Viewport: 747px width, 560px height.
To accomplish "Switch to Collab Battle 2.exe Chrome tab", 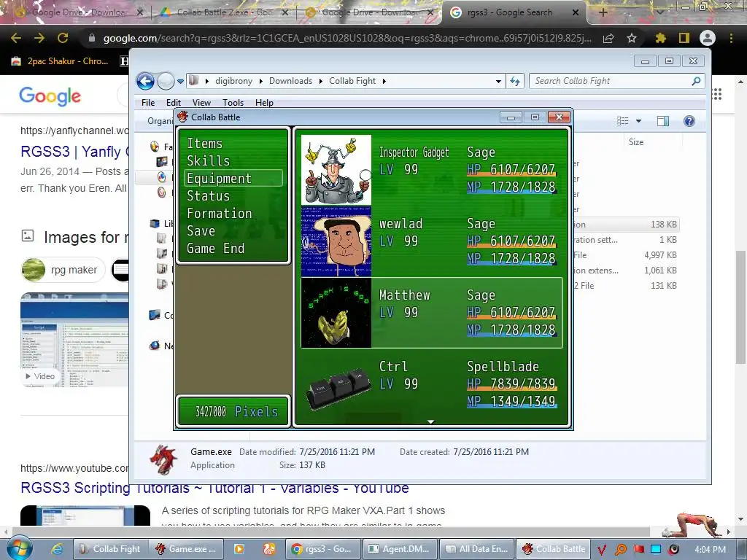I will (x=224, y=12).
